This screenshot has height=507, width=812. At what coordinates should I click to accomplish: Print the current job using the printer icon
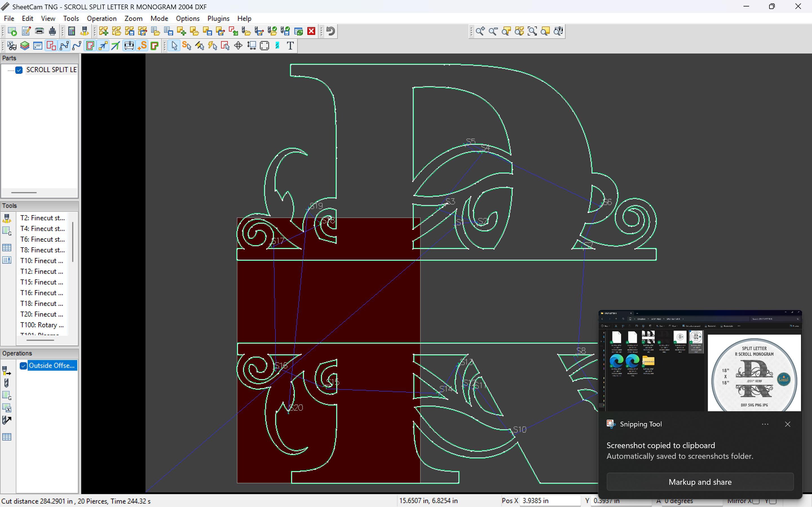tap(39, 31)
